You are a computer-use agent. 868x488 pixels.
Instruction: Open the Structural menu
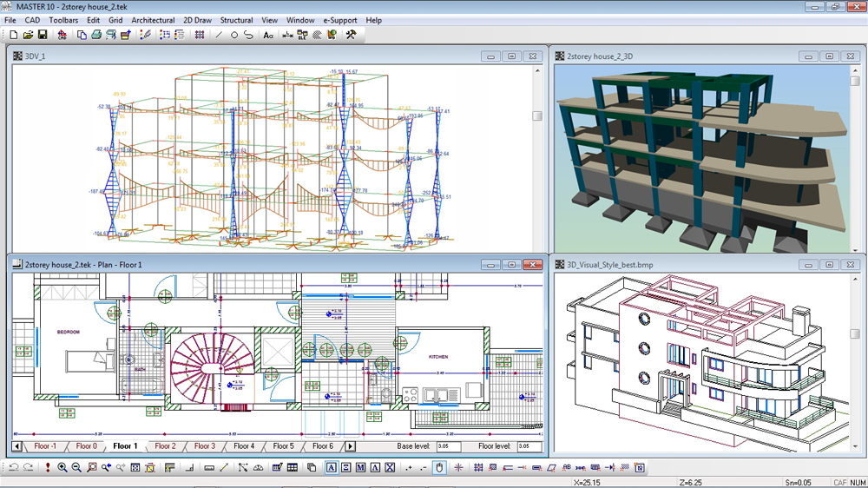[x=236, y=20]
